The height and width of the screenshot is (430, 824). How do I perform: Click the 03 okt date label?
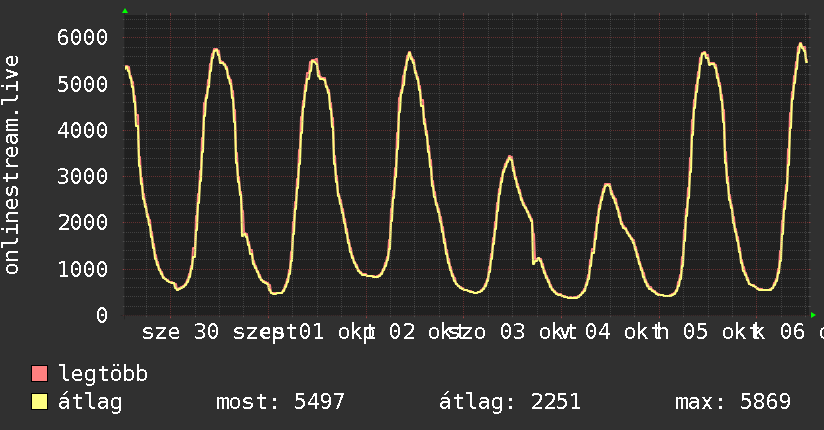(531, 332)
